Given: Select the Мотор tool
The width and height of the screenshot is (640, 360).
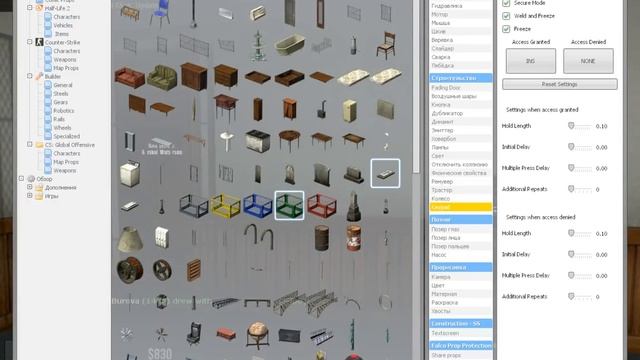Looking at the screenshot, I should click(x=461, y=14).
